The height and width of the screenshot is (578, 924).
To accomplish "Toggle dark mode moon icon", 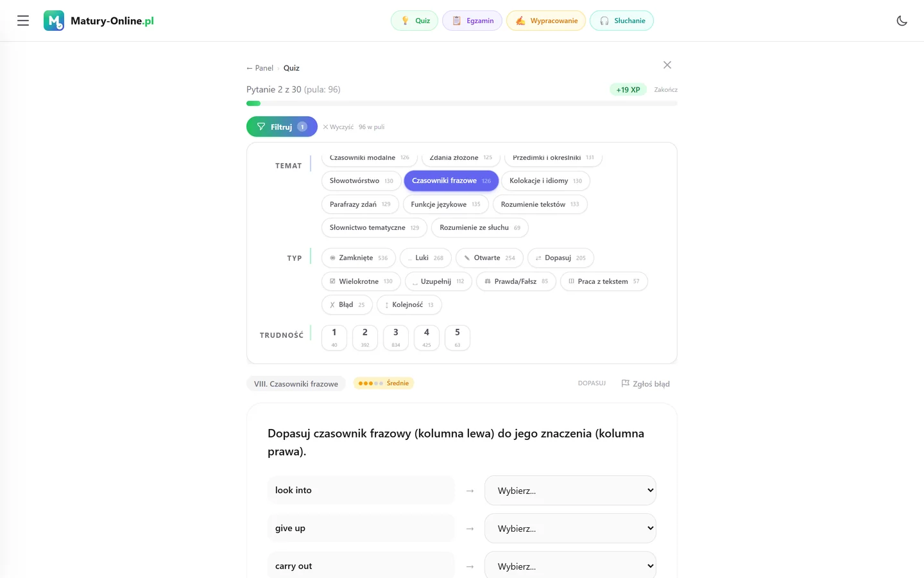I will click(902, 21).
